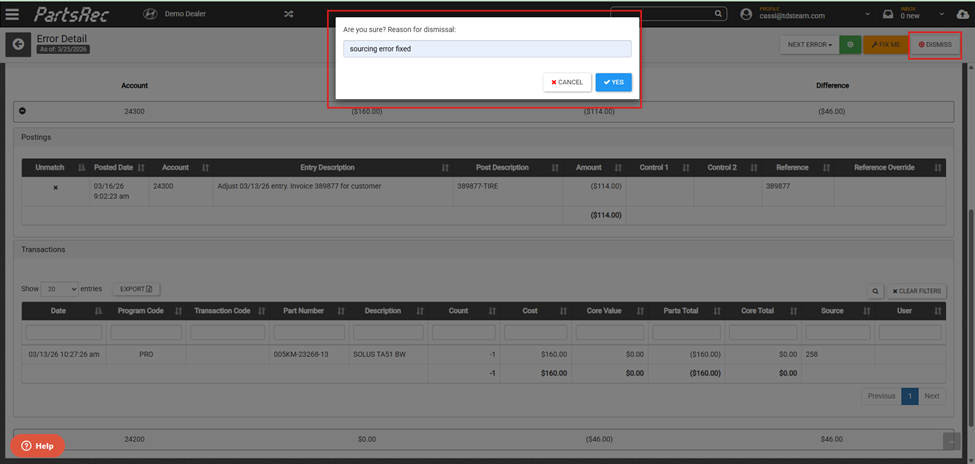Click the Dismiss button
Viewport: 975px width, 464px height.
[x=935, y=44]
